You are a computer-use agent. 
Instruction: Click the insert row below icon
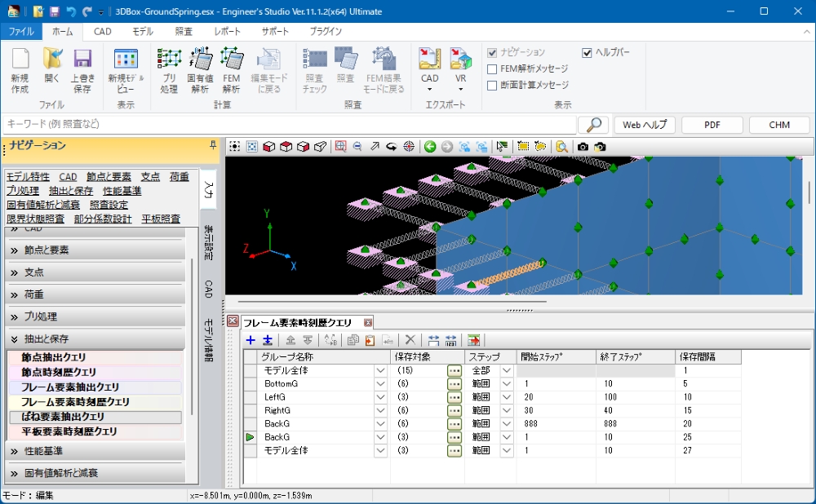[268, 340]
